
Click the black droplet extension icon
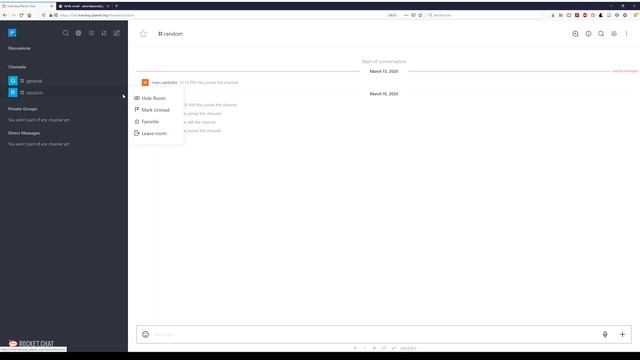click(x=601, y=15)
